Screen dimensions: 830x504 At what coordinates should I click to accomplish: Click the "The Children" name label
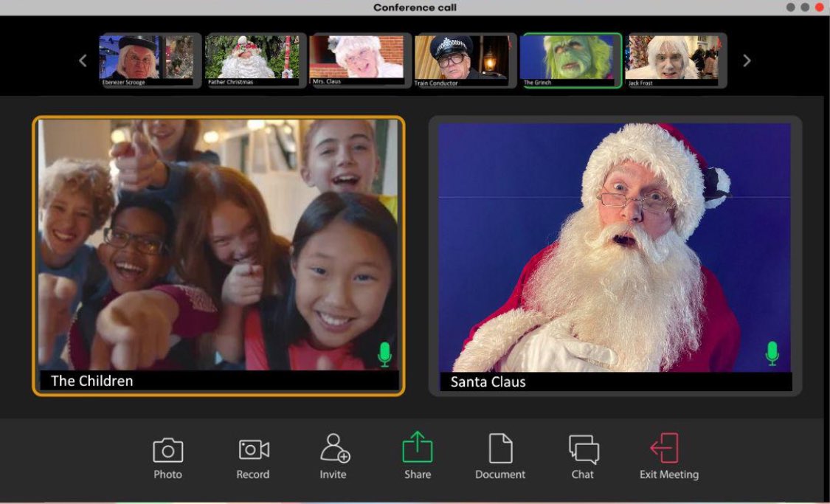(x=91, y=381)
